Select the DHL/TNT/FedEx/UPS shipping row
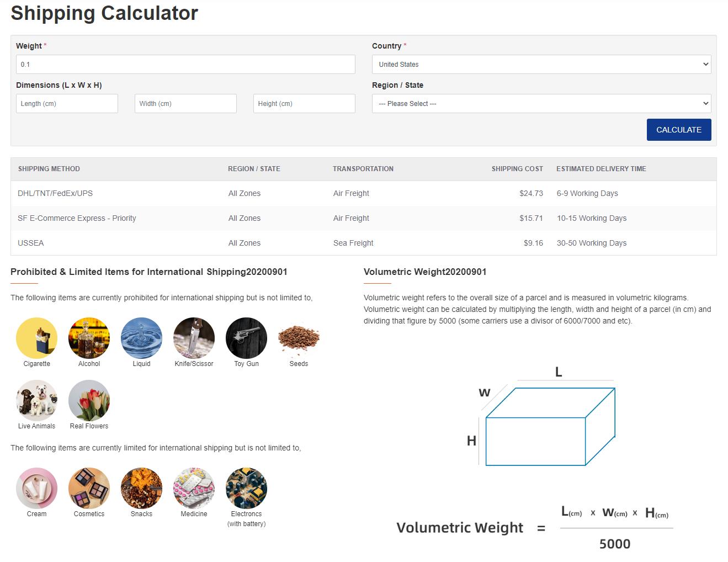Viewport: 728px width, 562px height. (364, 193)
